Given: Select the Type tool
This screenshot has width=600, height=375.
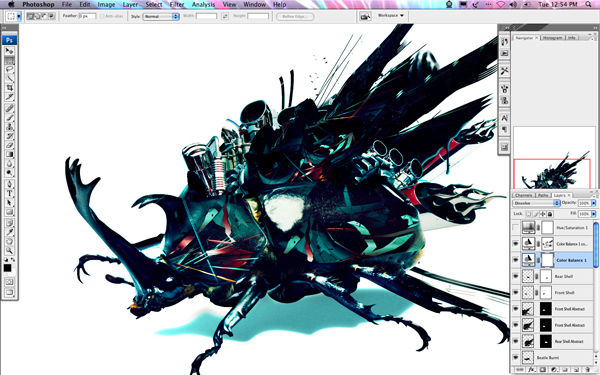Looking at the screenshot, I should coord(9,193).
